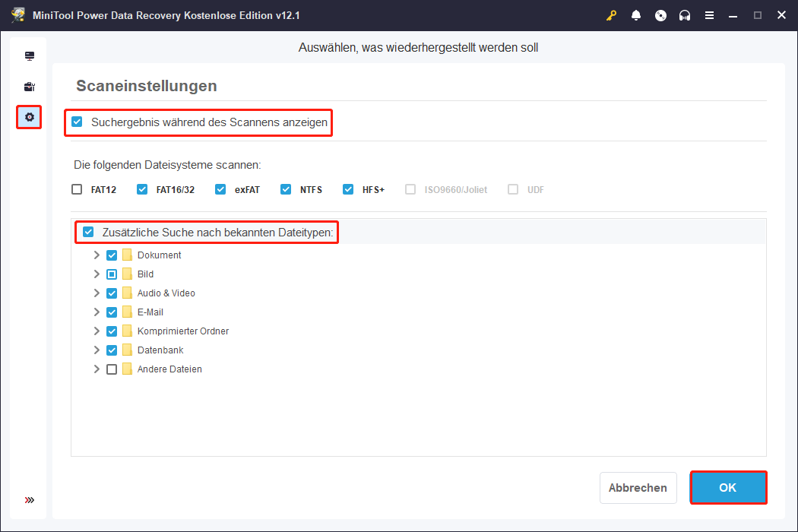798x532 pixels.
Task: Select the 'Komprimierter Ordner' tree label
Action: (x=183, y=331)
